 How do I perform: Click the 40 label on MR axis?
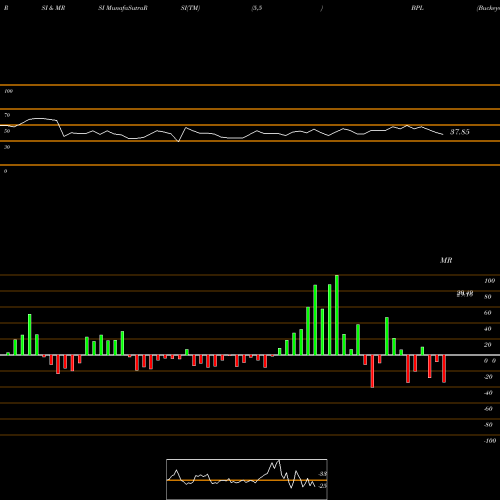pyautogui.click(x=488, y=329)
